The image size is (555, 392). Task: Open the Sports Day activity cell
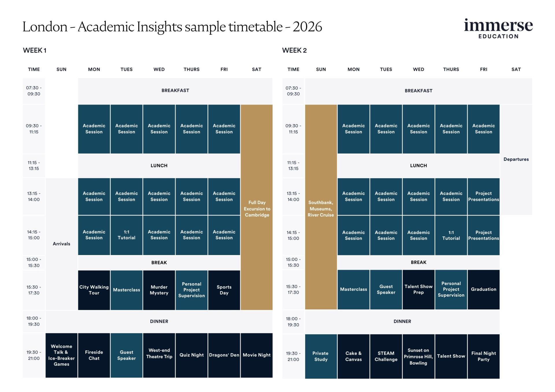(x=224, y=290)
